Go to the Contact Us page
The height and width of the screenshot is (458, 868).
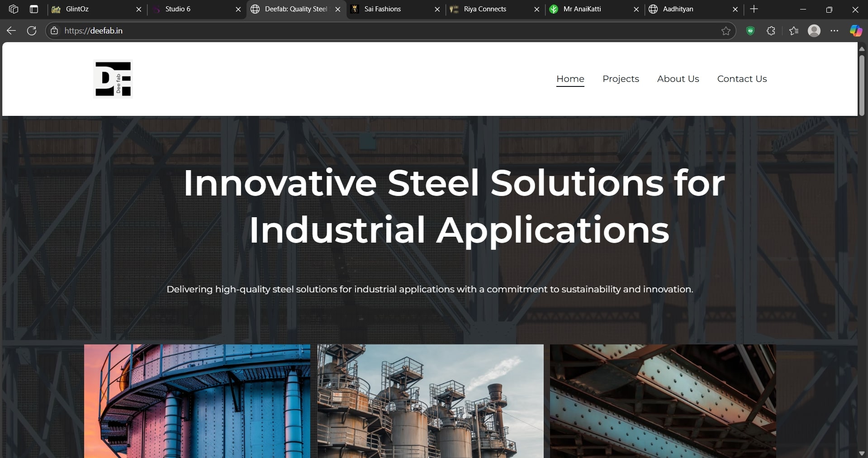point(742,79)
